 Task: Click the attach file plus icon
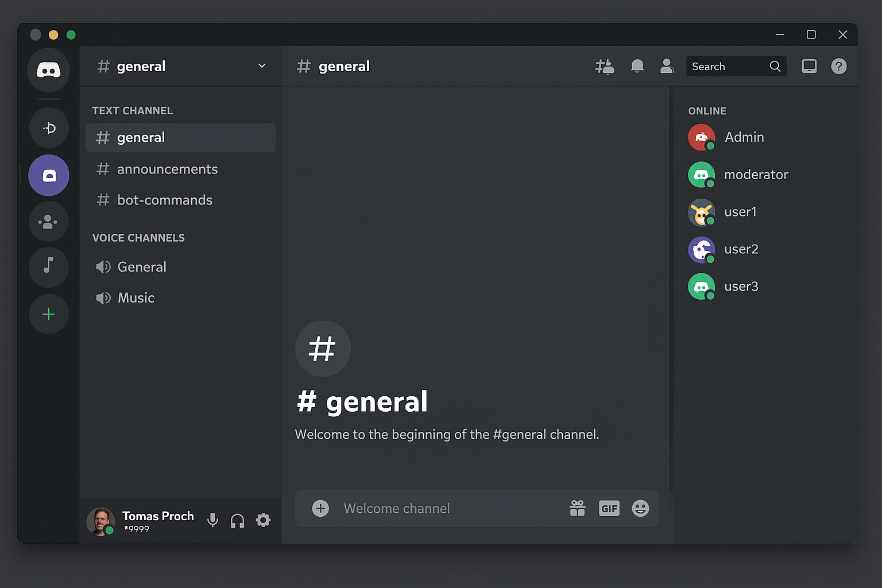pyautogui.click(x=320, y=508)
